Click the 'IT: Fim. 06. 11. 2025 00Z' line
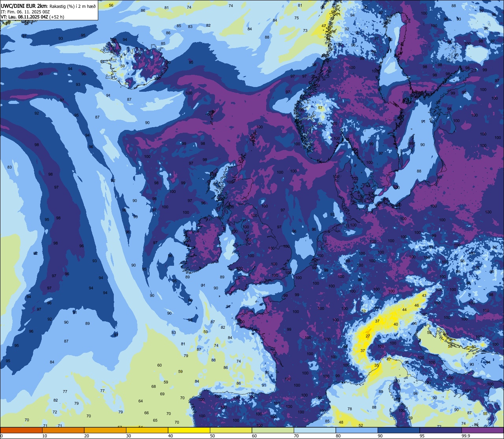The width and height of the screenshot is (504, 439). pos(24,12)
